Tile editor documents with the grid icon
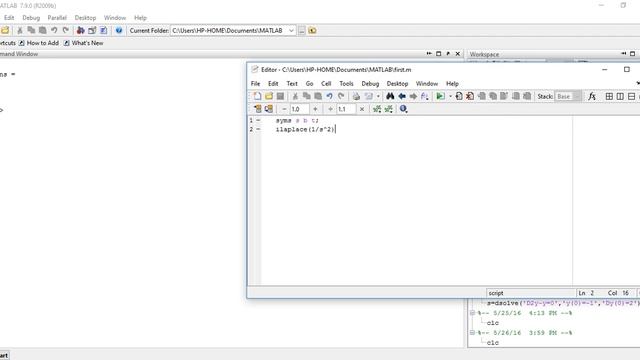Image resolution: width=640 pixels, height=360 pixels. pos(609,96)
